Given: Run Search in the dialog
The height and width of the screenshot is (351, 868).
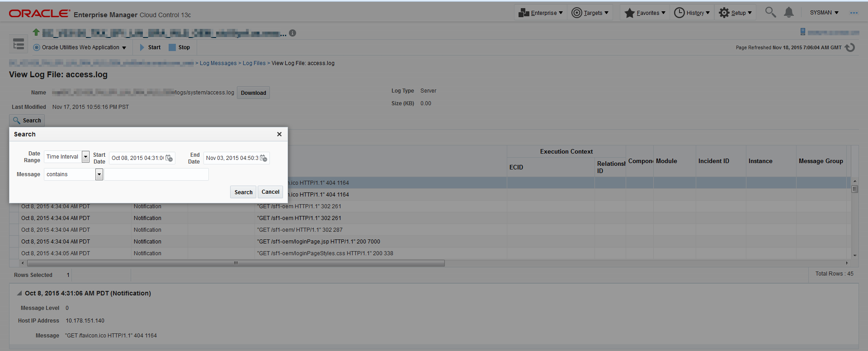Looking at the screenshot, I should 243,192.
